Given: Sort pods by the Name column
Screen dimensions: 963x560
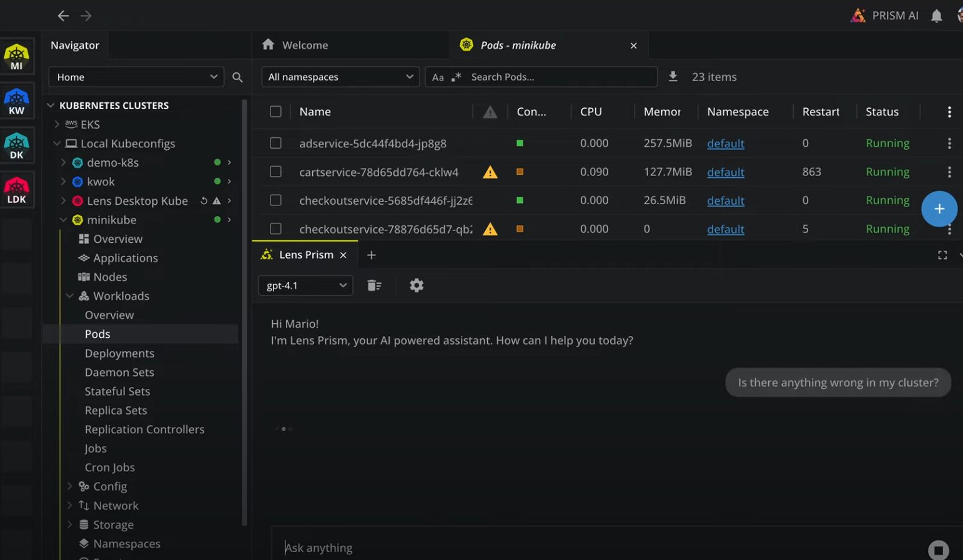Looking at the screenshot, I should tap(315, 112).
